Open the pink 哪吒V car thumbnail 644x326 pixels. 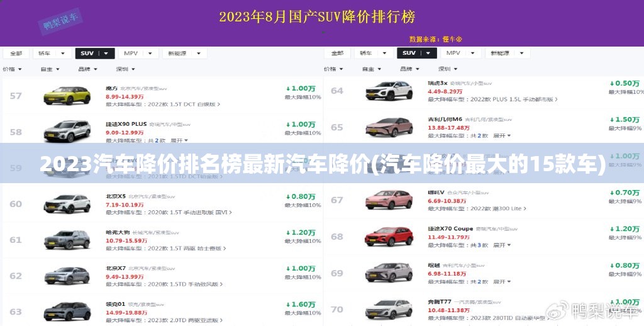389,200
